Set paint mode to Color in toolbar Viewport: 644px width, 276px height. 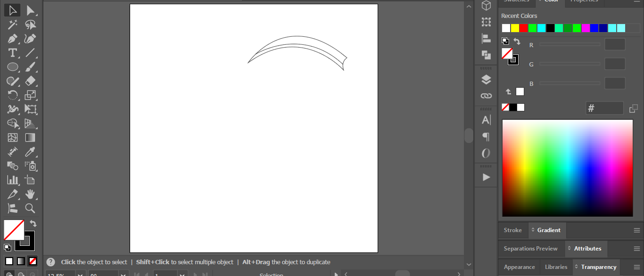click(x=9, y=261)
